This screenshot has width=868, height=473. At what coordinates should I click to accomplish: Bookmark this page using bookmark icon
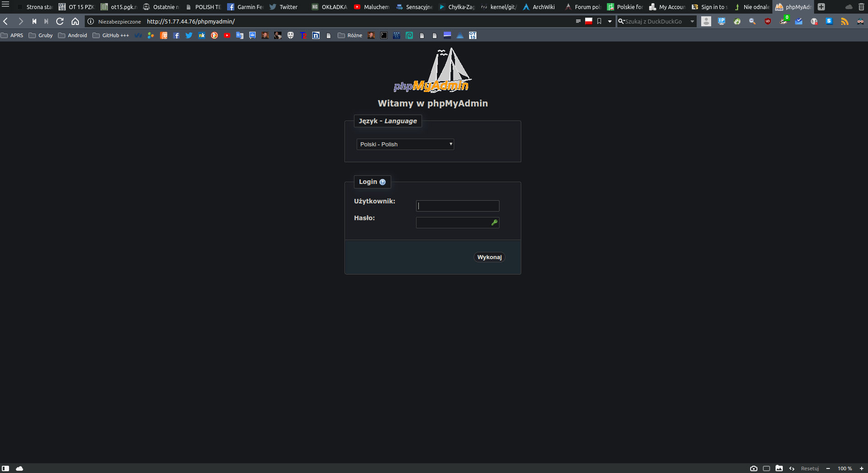(599, 21)
